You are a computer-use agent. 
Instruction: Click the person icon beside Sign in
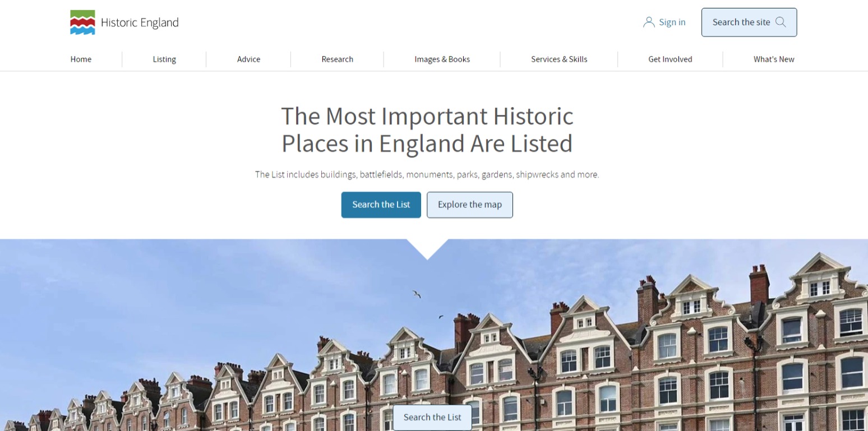click(649, 22)
